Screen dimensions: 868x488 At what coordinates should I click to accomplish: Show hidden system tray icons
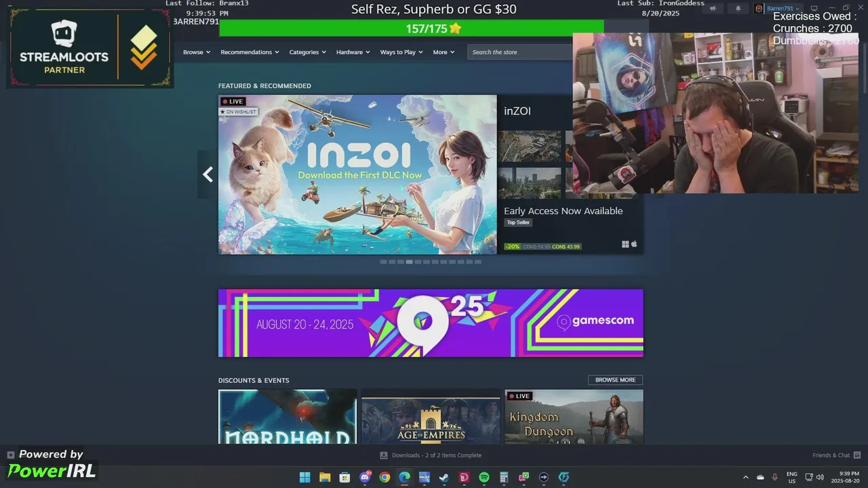coord(746,477)
